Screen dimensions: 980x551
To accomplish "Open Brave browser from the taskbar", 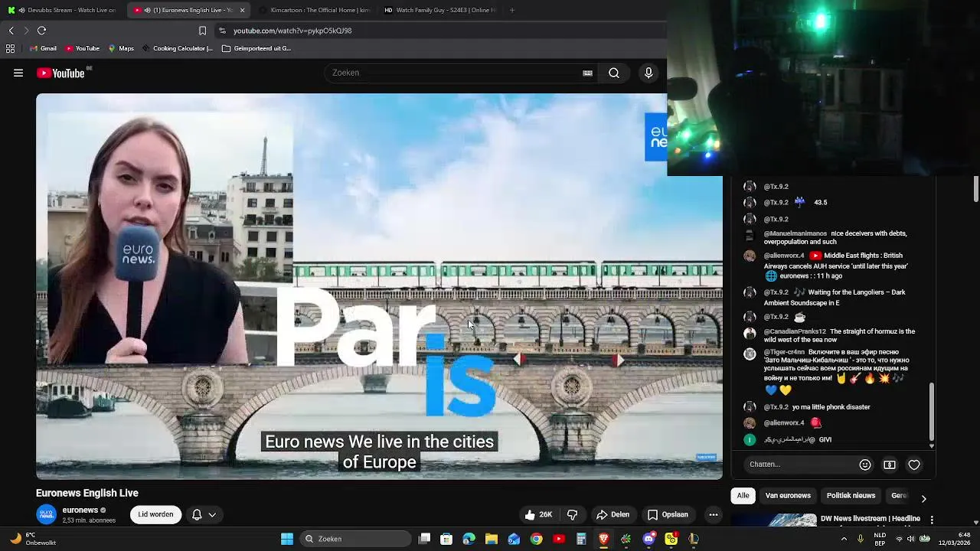I will (603, 539).
